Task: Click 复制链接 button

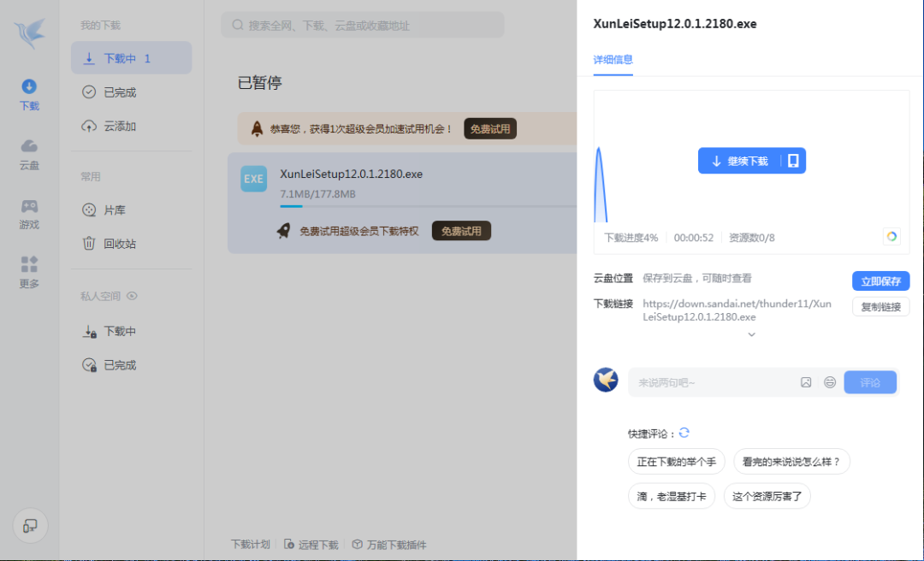Action: pos(881,306)
